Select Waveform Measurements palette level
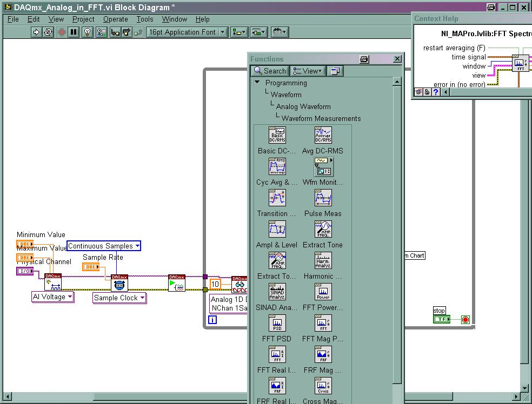The width and height of the screenshot is (532, 404). 321,118
